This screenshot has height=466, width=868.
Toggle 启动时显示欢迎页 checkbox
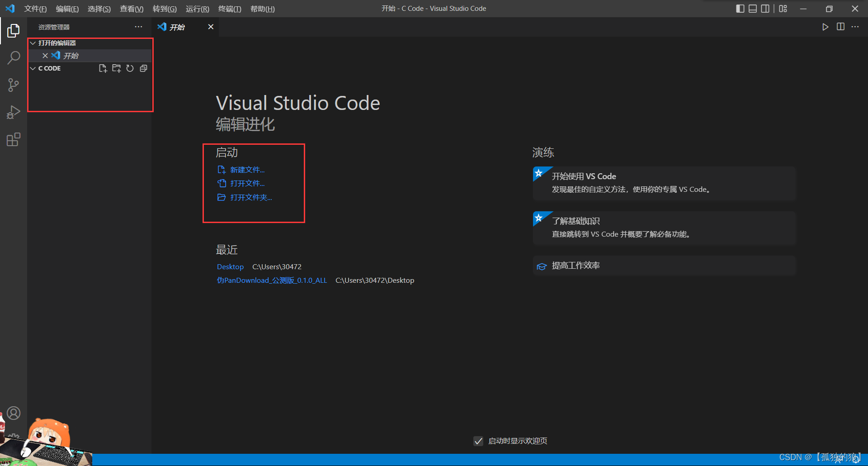[x=478, y=441]
